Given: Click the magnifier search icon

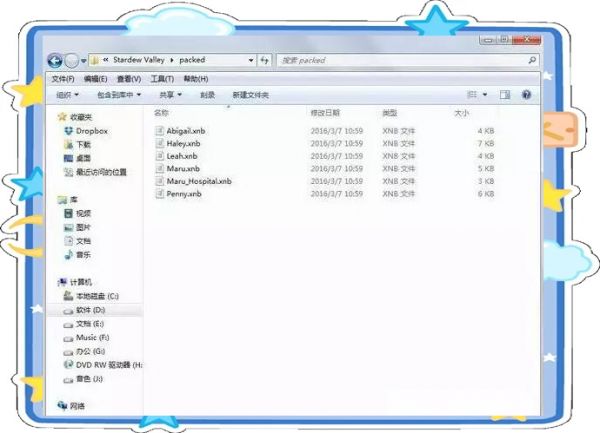Looking at the screenshot, I should pyautogui.click(x=532, y=60).
